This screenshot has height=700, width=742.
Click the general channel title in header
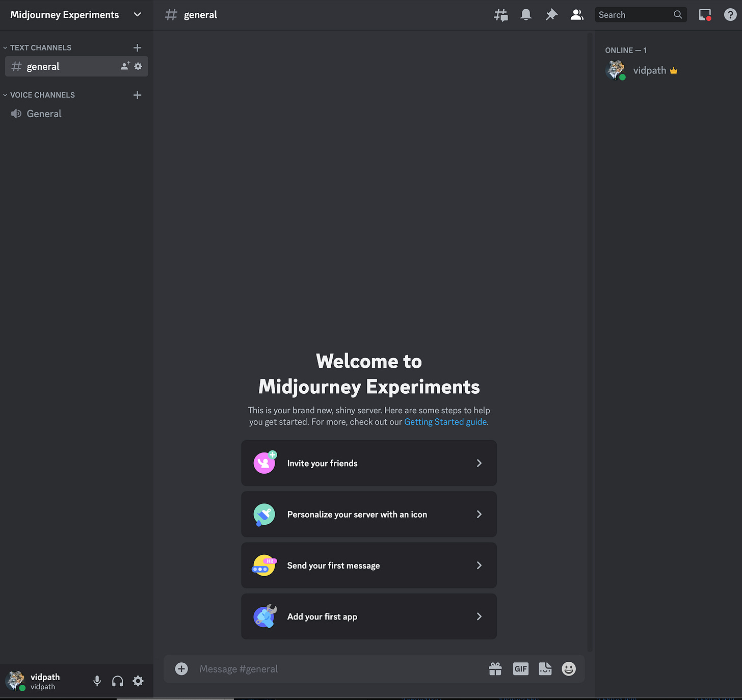(x=200, y=15)
